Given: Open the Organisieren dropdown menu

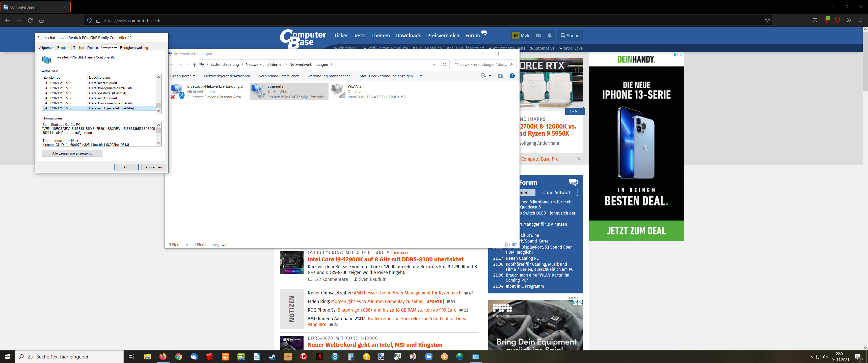Looking at the screenshot, I should click(182, 76).
